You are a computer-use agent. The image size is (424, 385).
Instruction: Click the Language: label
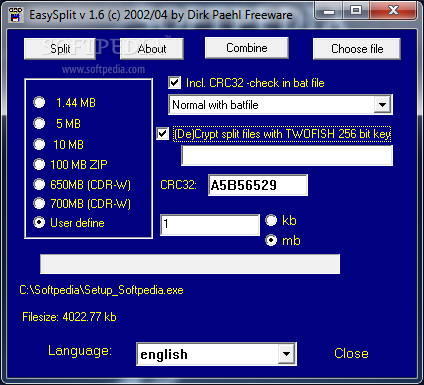coord(80,351)
